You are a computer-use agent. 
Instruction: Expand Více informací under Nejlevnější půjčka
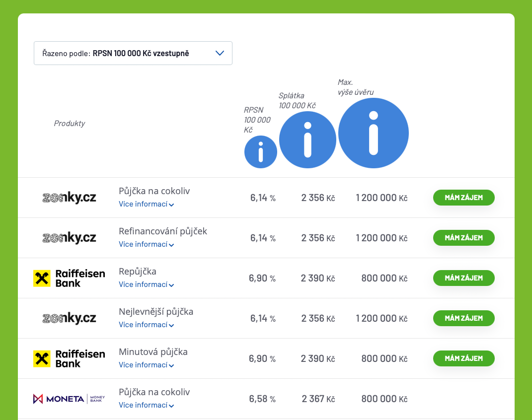point(146,325)
